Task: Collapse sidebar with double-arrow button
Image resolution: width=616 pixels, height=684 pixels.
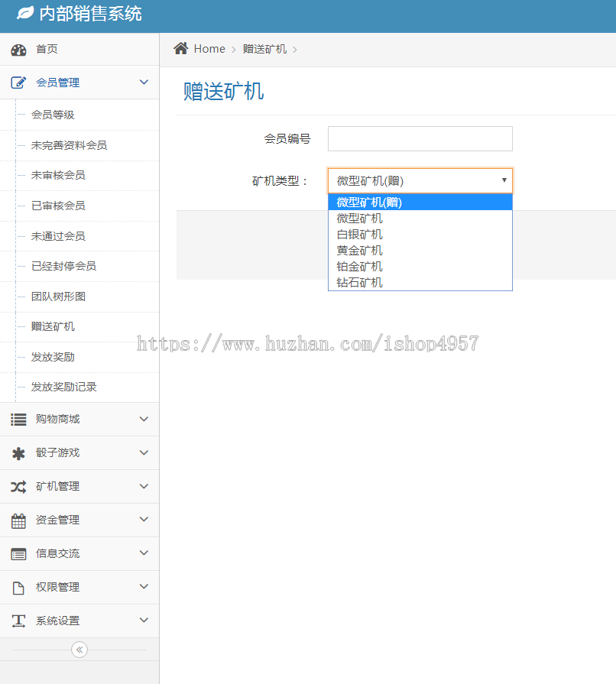Action: [79, 650]
